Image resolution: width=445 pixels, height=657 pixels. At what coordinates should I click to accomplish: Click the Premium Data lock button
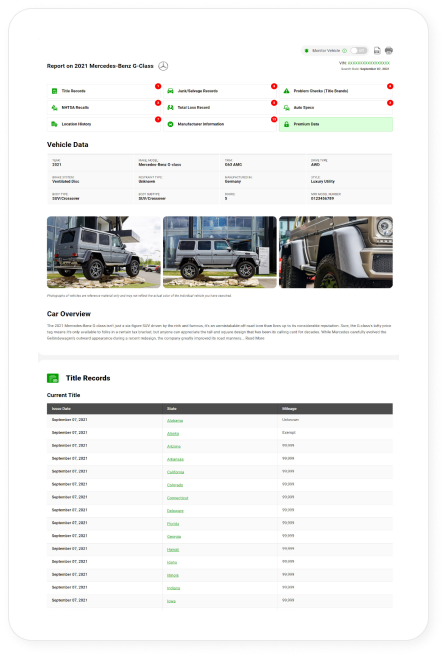336,124
